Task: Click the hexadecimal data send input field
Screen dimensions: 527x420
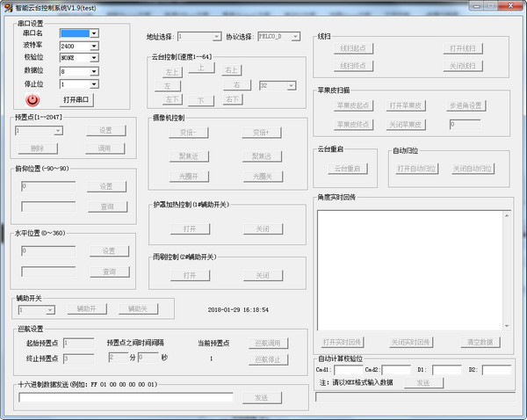Action: [x=126, y=398]
